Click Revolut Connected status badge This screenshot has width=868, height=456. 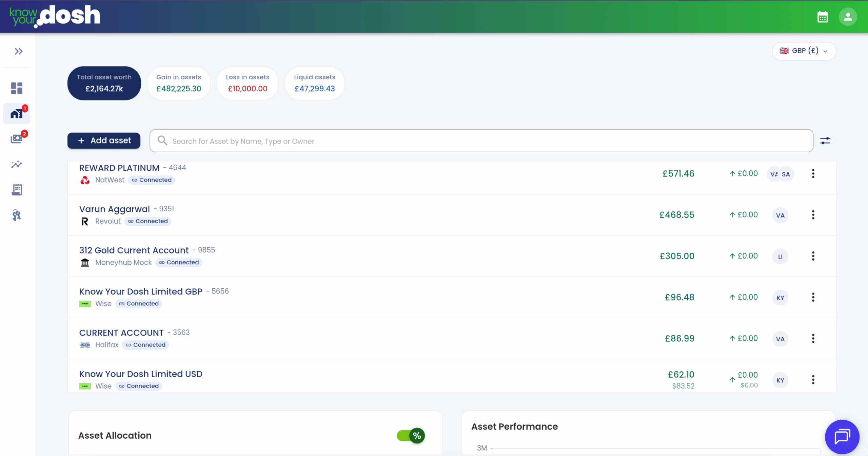(148, 221)
